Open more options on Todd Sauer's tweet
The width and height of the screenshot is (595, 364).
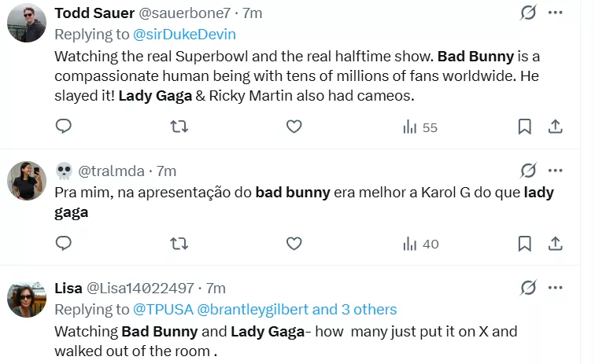click(x=555, y=13)
